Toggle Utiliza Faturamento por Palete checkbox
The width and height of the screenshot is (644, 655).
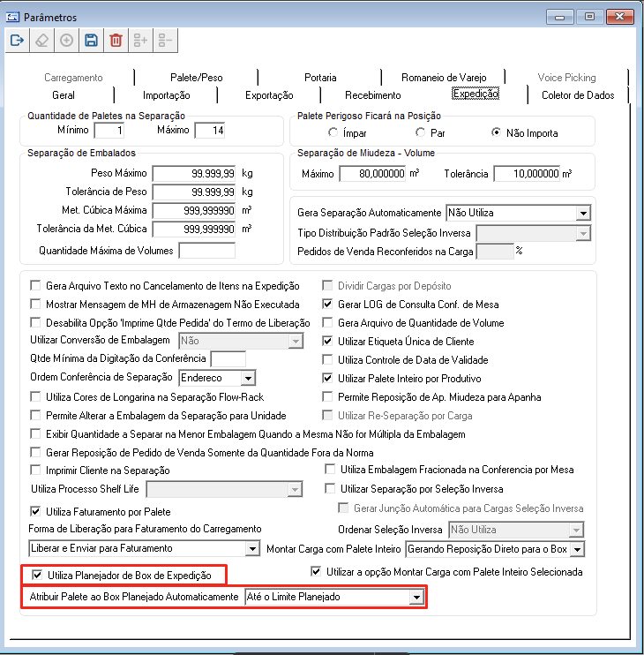click(x=35, y=511)
